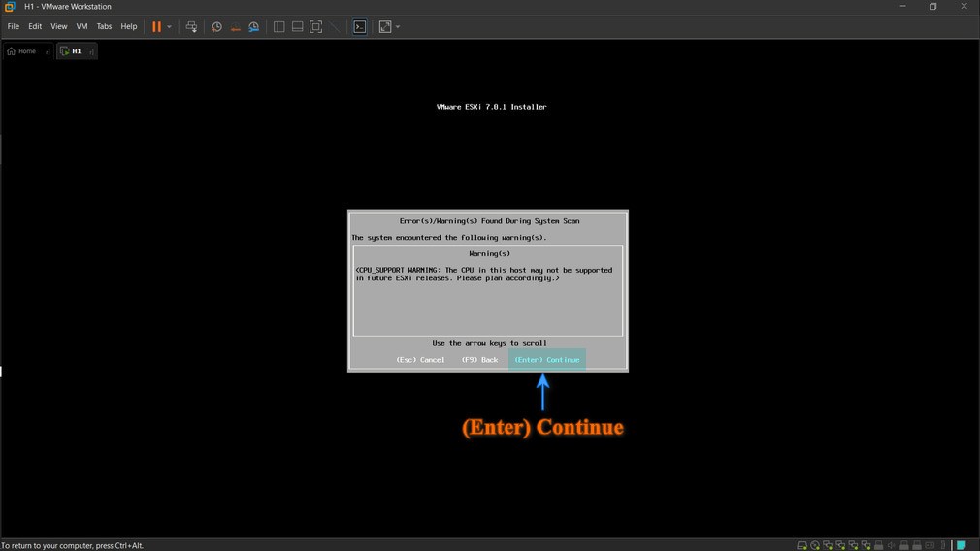Click the VMware Workstation title bar logo
This screenshot has width=980, height=551.
click(x=10, y=6)
